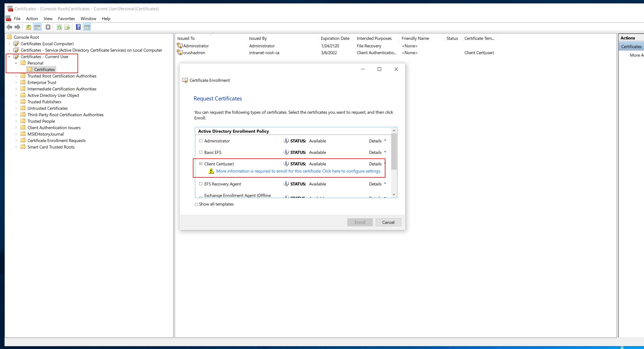Open the Action menu
This screenshot has width=644, height=349.
pyautogui.click(x=32, y=18)
